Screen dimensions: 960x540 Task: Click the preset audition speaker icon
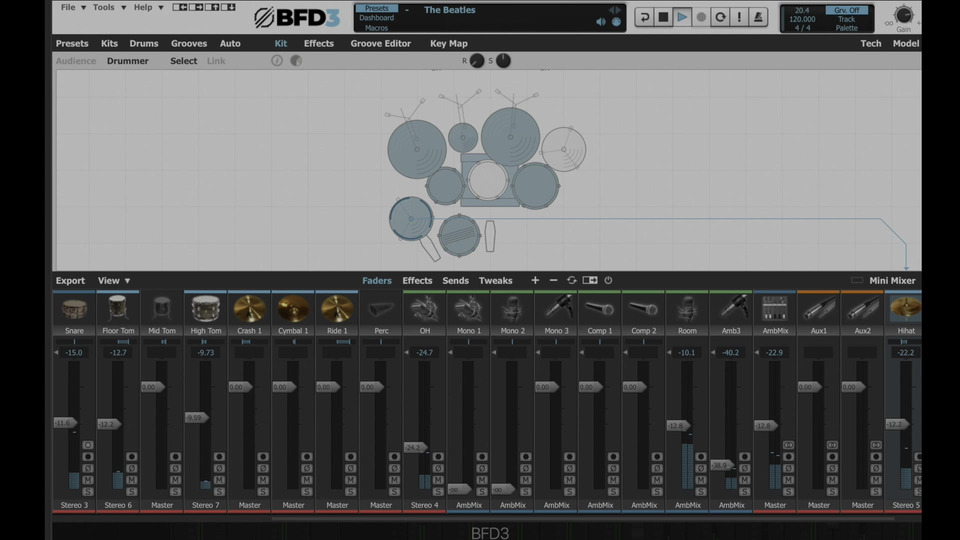coord(601,22)
